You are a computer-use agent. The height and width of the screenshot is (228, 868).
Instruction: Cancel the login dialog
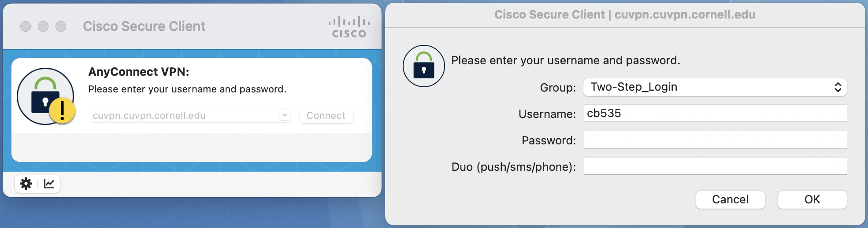[x=730, y=199]
